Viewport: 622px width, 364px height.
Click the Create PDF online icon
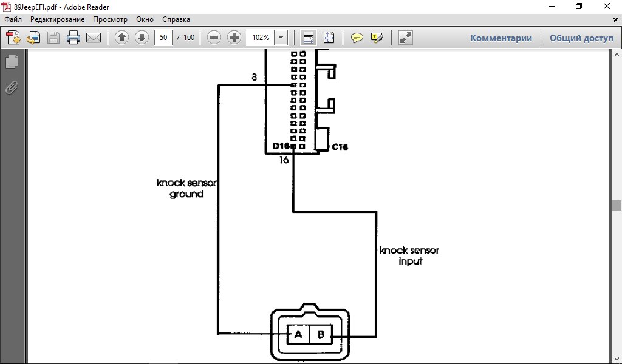[13, 38]
